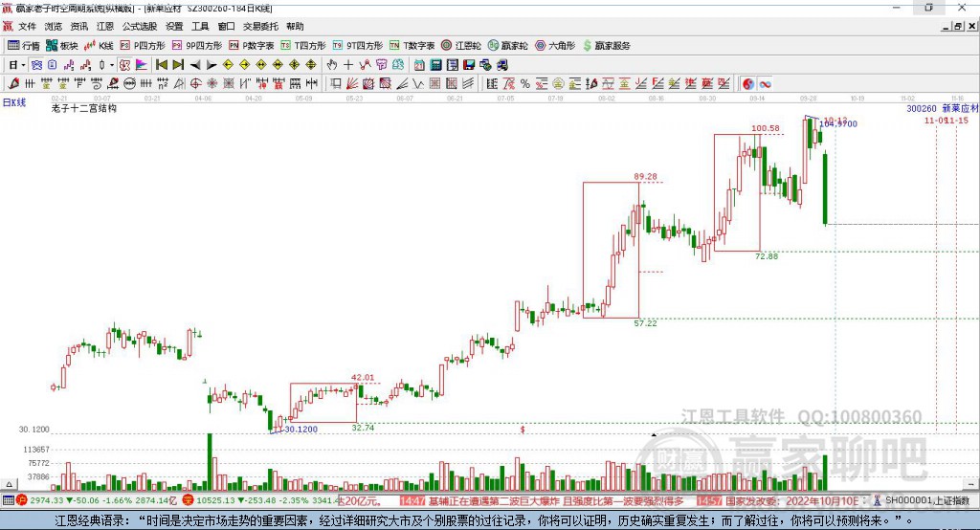This screenshot has height=530, width=980.
Task: Launch the 赢家轮 wheel tool
Action: (507, 46)
